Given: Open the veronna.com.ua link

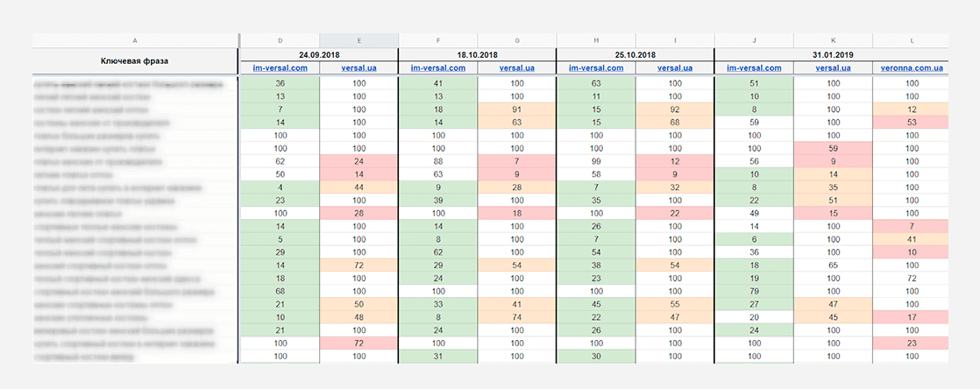Looking at the screenshot, I should tap(912, 68).
